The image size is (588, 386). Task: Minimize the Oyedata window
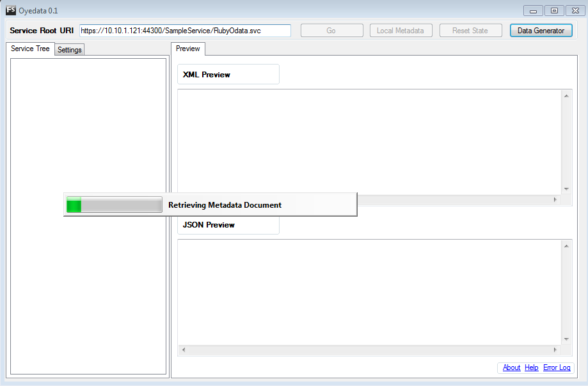coord(533,11)
